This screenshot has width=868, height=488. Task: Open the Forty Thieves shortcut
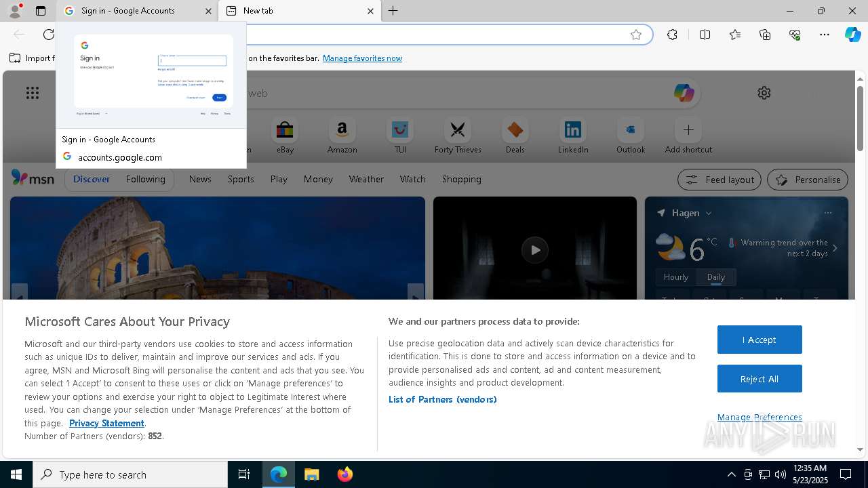click(x=458, y=136)
